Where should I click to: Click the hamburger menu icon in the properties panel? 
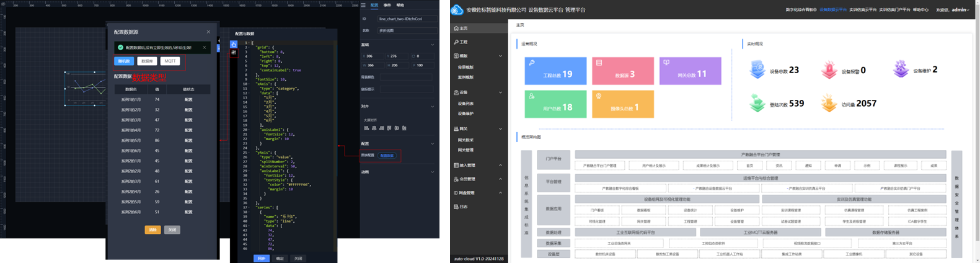point(363,5)
